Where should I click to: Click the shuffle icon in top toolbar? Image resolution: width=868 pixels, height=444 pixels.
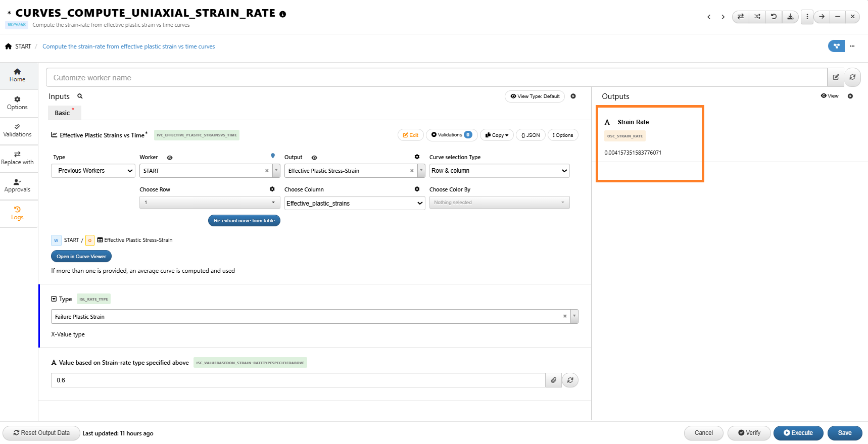pos(757,17)
